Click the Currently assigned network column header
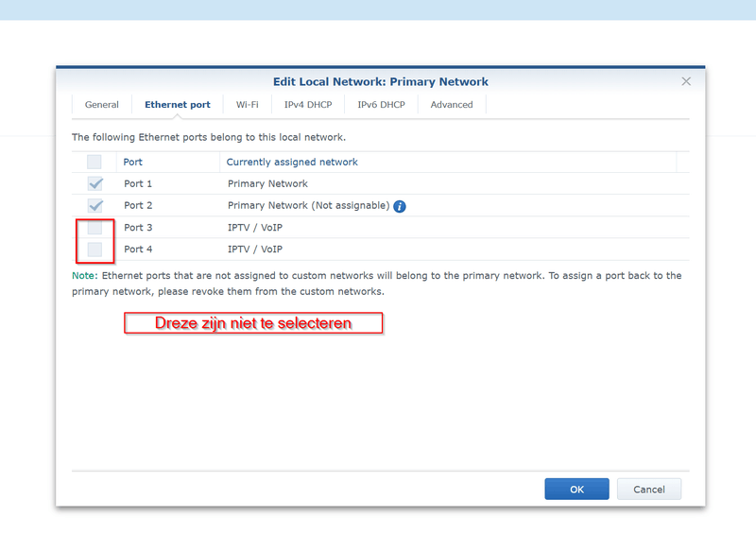This screenshot has width=756, height=551. (x=448, y=162)
